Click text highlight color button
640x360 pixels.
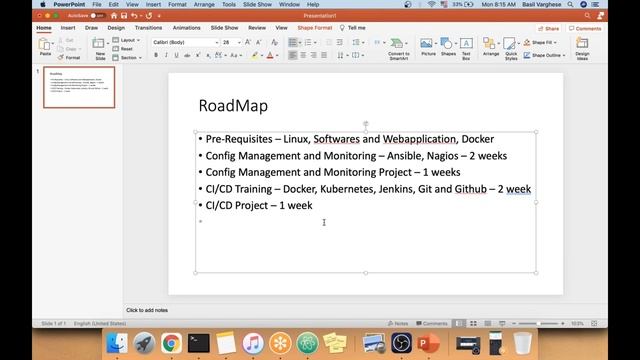pos(254,55)
